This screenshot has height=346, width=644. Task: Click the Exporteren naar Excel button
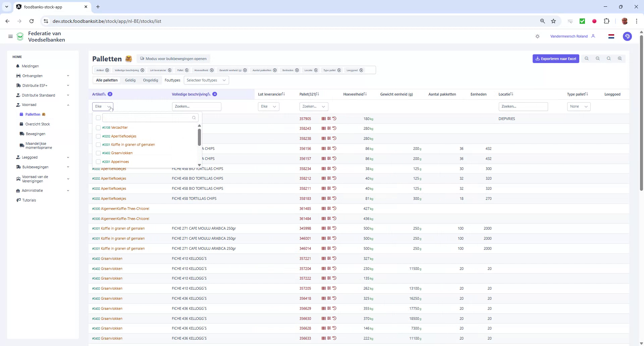[555, 58]
